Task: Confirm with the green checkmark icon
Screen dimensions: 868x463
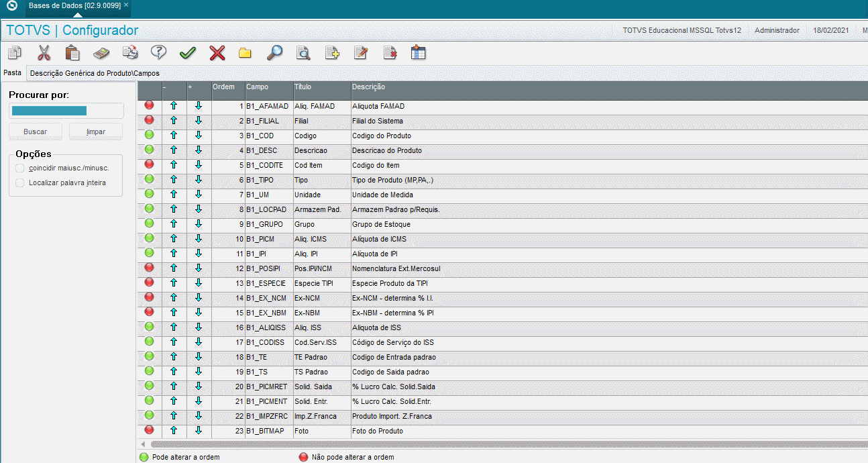Action: [x=187, y=53]
